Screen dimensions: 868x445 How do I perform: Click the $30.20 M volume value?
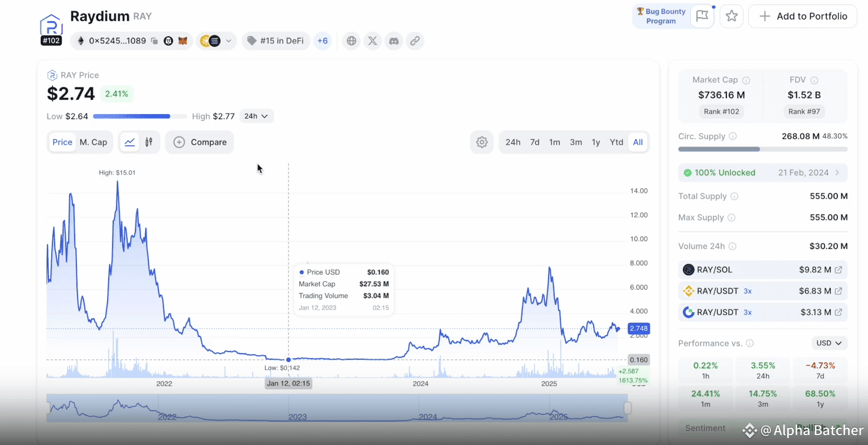coord(828,246)
